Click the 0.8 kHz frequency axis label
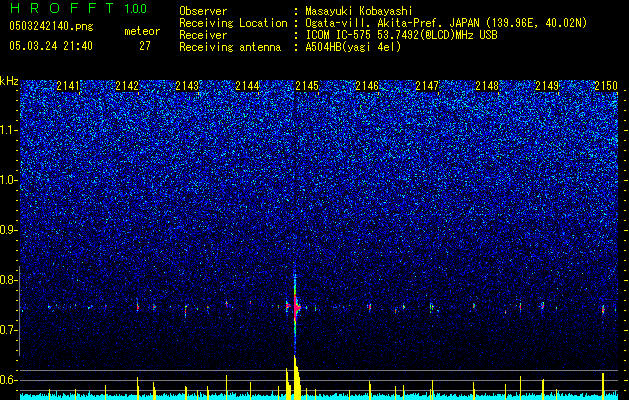The width and height of the screenshot is (629, 400). (x=8, y=280)
